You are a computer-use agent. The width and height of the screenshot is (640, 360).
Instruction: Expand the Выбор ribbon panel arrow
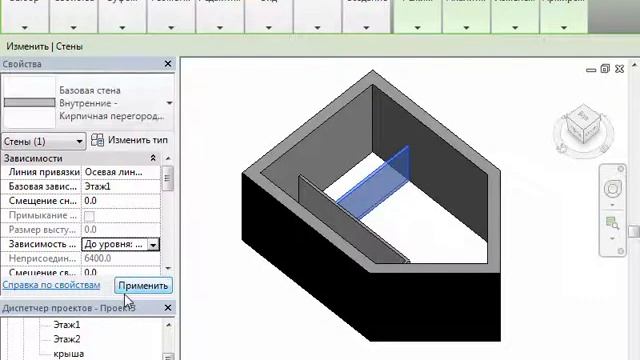tap(24, 28)
